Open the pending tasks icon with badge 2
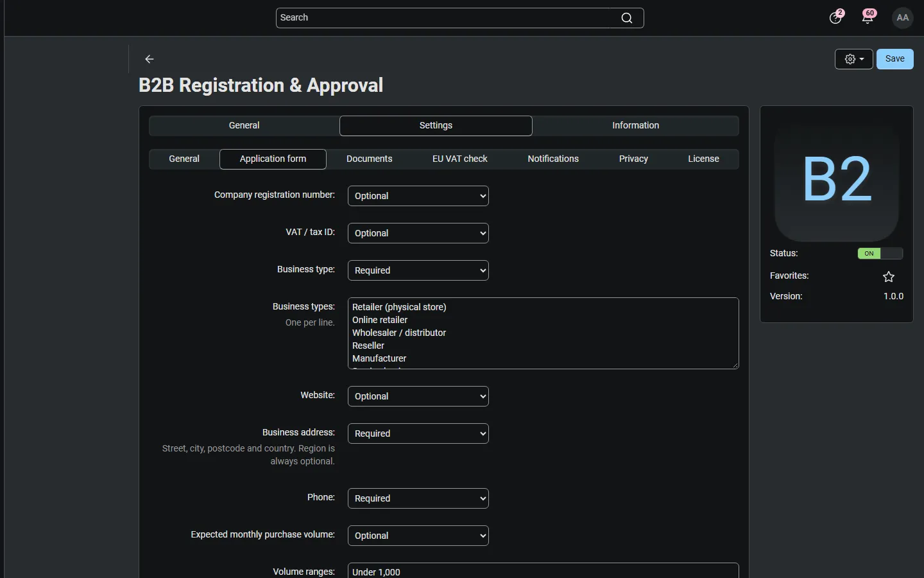924x578 pixels. click(x=836, y=17)
